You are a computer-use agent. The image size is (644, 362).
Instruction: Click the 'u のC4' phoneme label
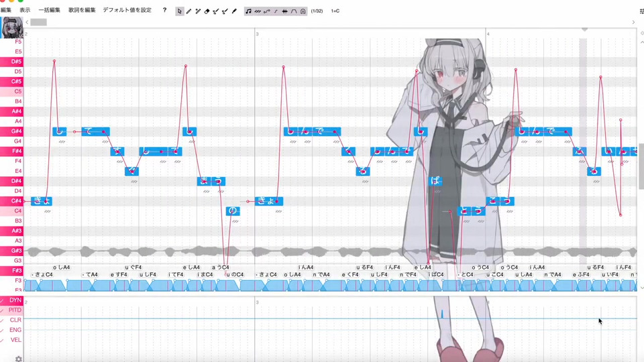235,275
